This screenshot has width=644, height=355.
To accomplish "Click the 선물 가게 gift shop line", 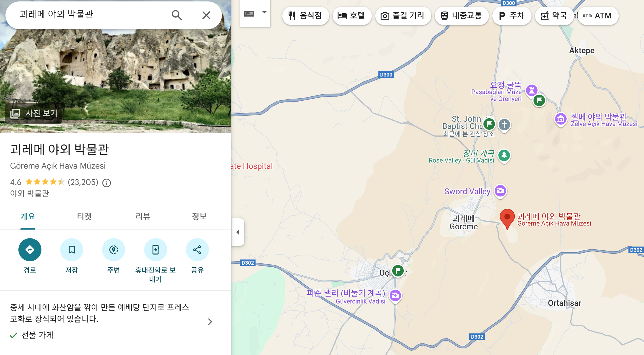I will click(32, 335).
